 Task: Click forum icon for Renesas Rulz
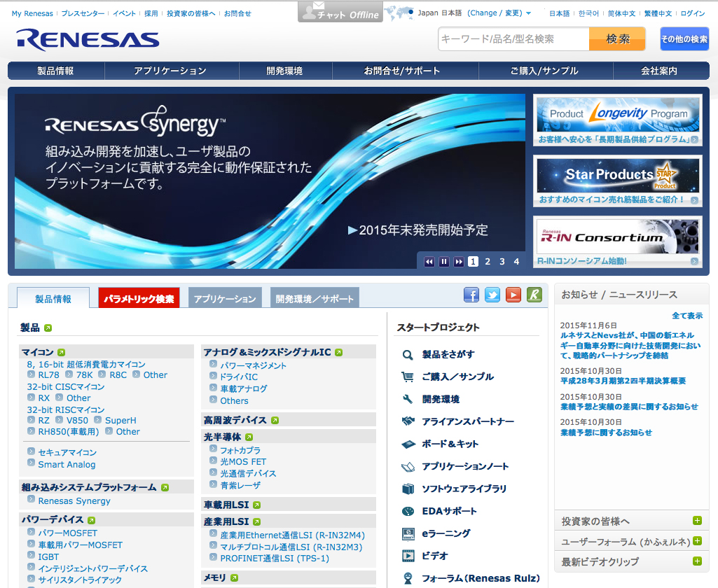pyautogui.click(x=408, y=578)
